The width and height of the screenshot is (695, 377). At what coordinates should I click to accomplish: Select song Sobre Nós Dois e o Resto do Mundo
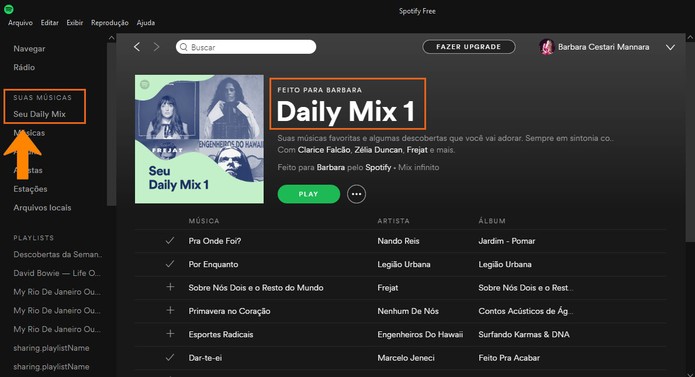tap(256, 288)
